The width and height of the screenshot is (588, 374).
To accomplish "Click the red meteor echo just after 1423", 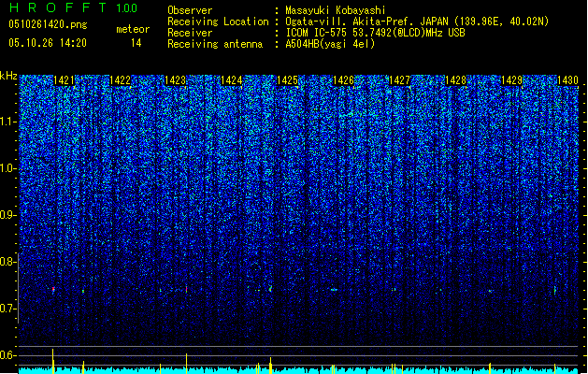I will coord(186,289).
